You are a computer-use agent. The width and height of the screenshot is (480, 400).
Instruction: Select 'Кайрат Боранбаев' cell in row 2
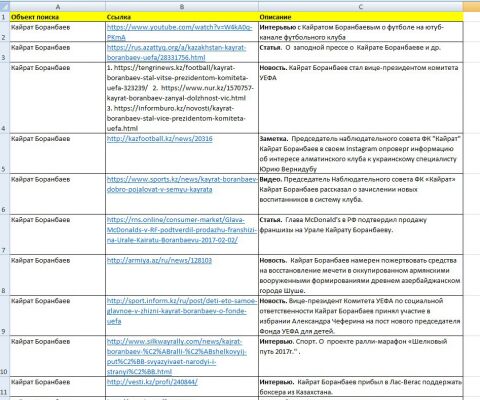[58, 32]
